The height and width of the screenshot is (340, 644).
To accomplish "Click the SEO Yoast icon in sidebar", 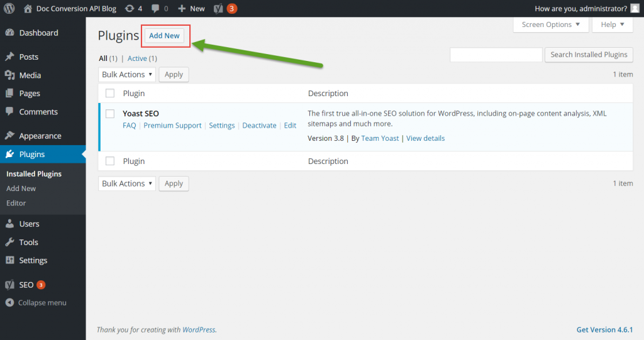I will [x=10, y=285].
